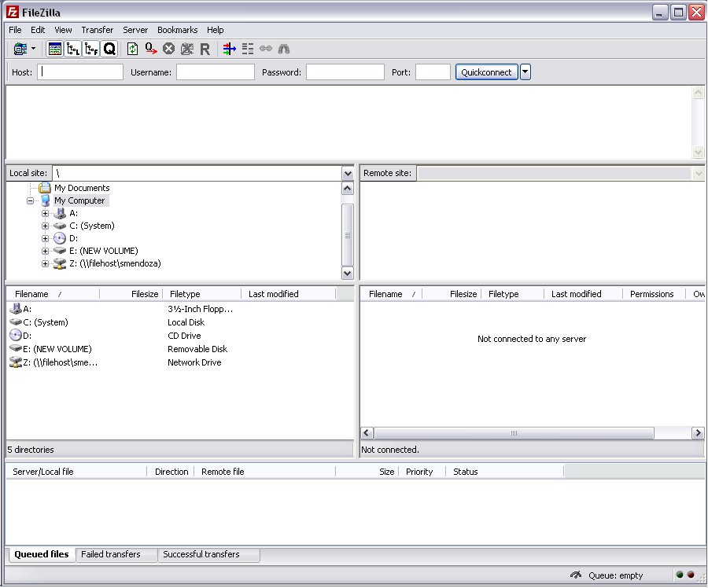Click the process queue icon
Screen dimensions: 708x588
point(150,49)
